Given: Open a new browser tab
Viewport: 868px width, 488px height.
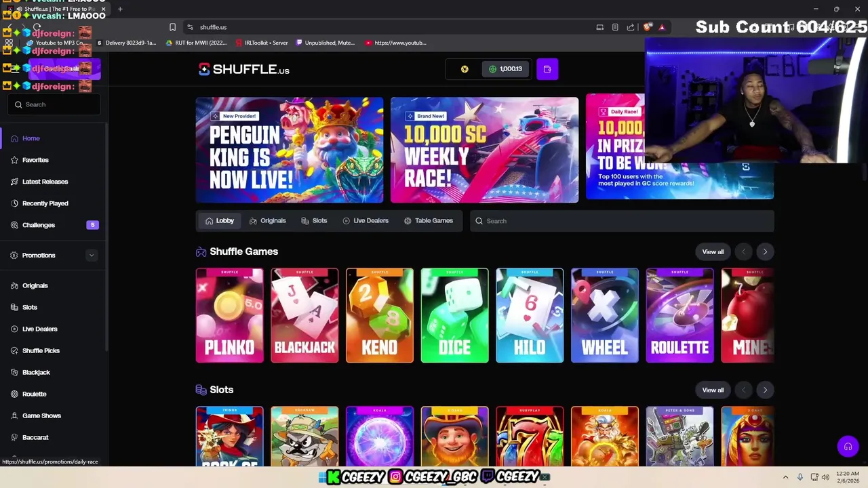Looking at the screenshot, I should 120,9.
